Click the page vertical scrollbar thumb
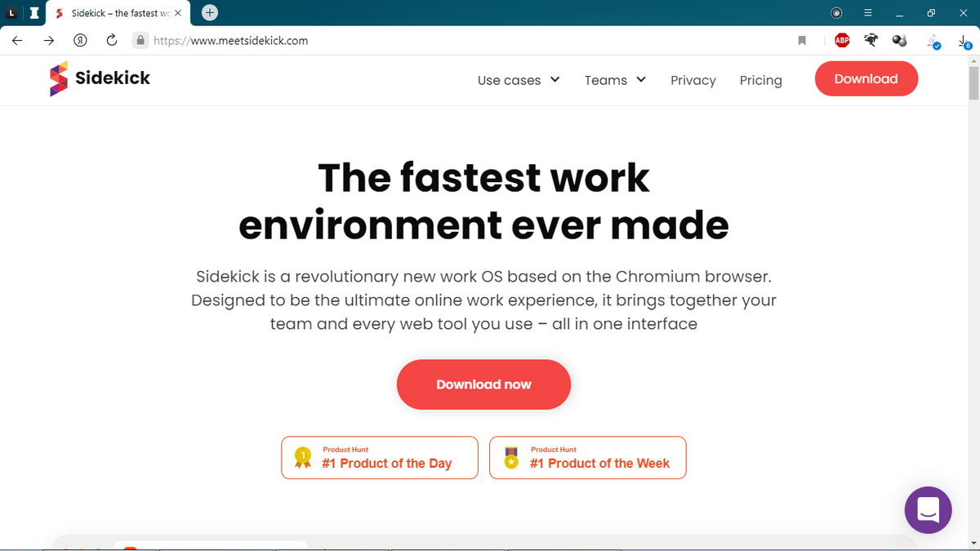Viewport: 980px width, 551px height. (x=973, y=82)
